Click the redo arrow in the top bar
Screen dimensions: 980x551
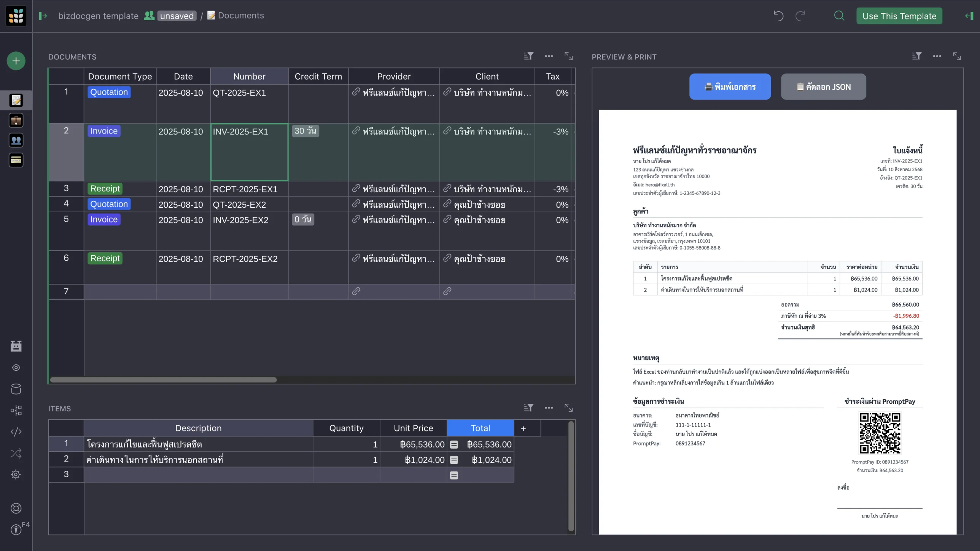coord(800,16)
